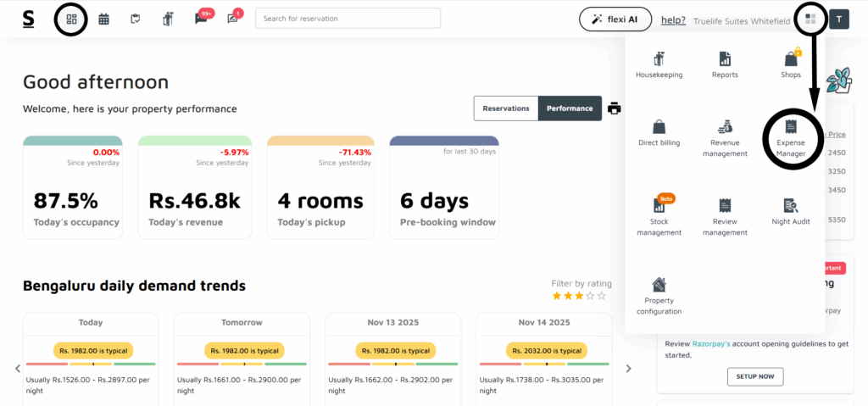Click the search for reservation field
Viewport: 868px width, 406px height.
tap(348, 19)
